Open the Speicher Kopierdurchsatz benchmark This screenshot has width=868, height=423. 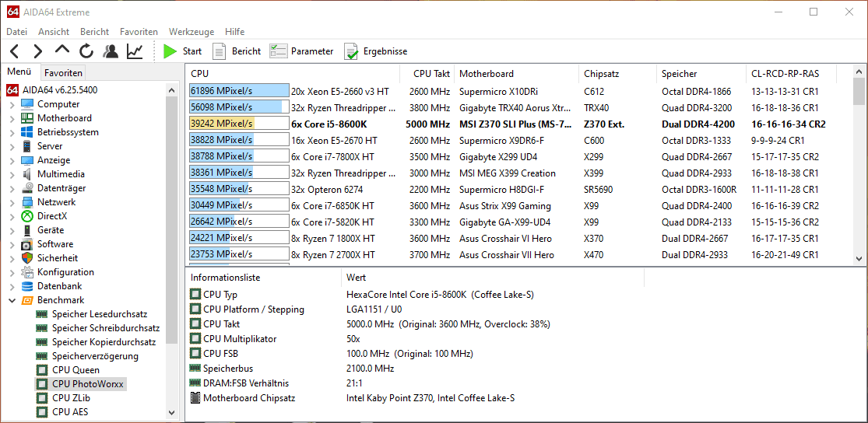pos(104,342)
